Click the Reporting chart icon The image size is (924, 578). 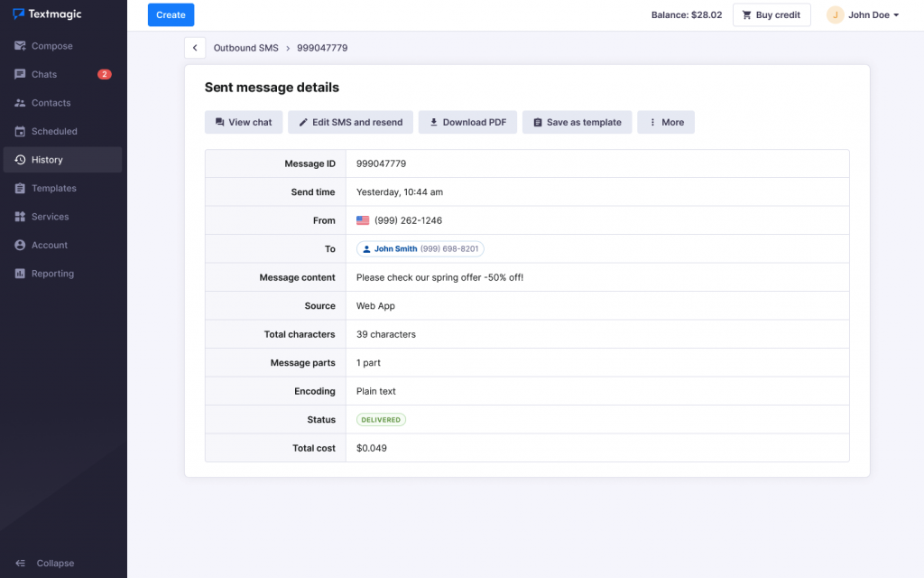tap(20, 274)
